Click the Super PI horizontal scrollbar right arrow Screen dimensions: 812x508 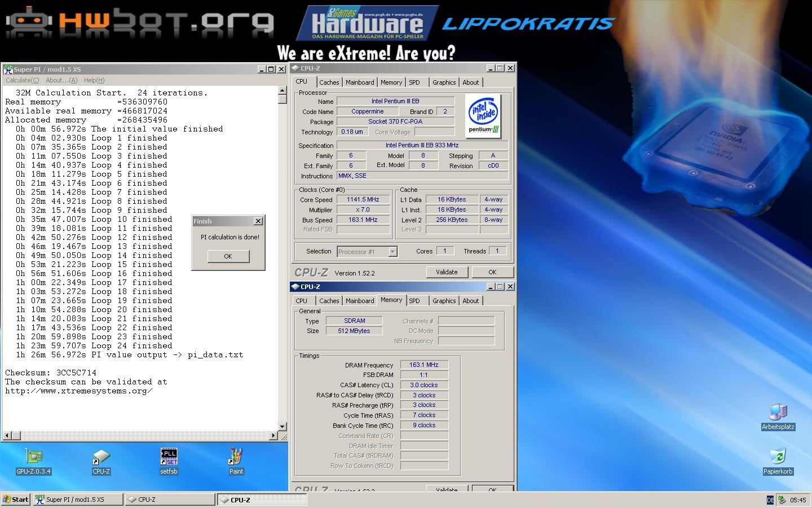coord(273,435)
